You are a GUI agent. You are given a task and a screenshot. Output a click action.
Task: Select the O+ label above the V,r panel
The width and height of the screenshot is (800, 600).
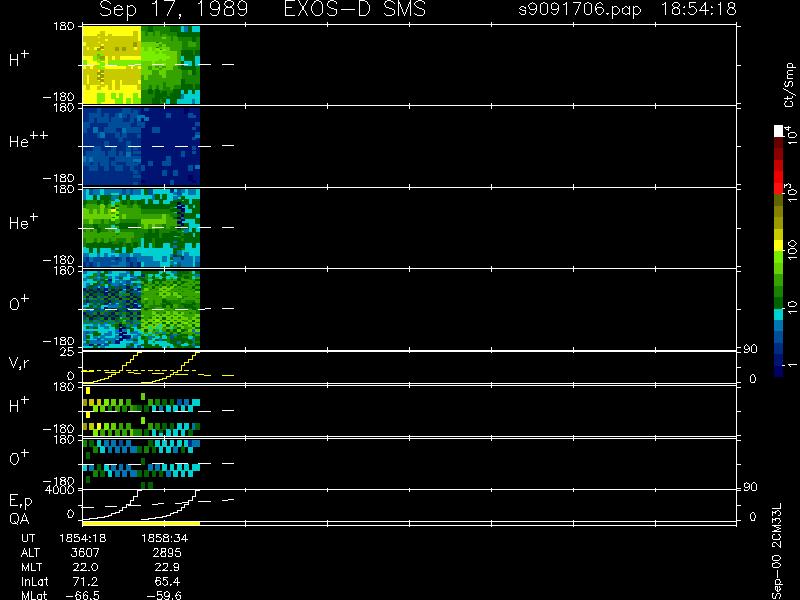[19, 304]
